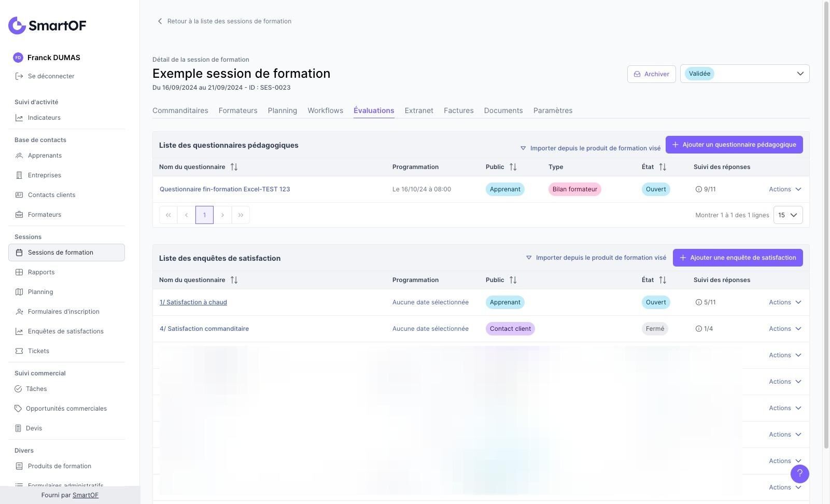
Task: Click the SmartOF logo icon
Action: point(17,25)
